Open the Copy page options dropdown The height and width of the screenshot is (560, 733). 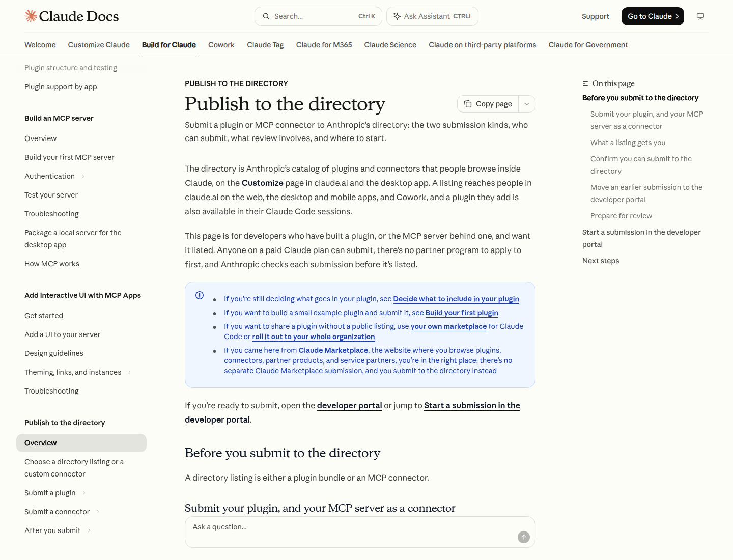coord(527,104)
